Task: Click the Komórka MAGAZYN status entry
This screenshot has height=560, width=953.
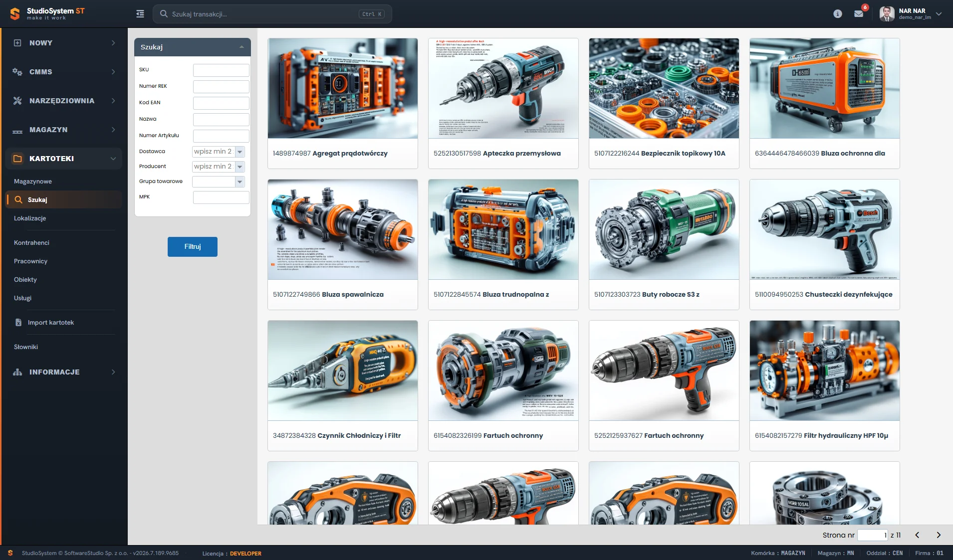Action: pos(778,553)
